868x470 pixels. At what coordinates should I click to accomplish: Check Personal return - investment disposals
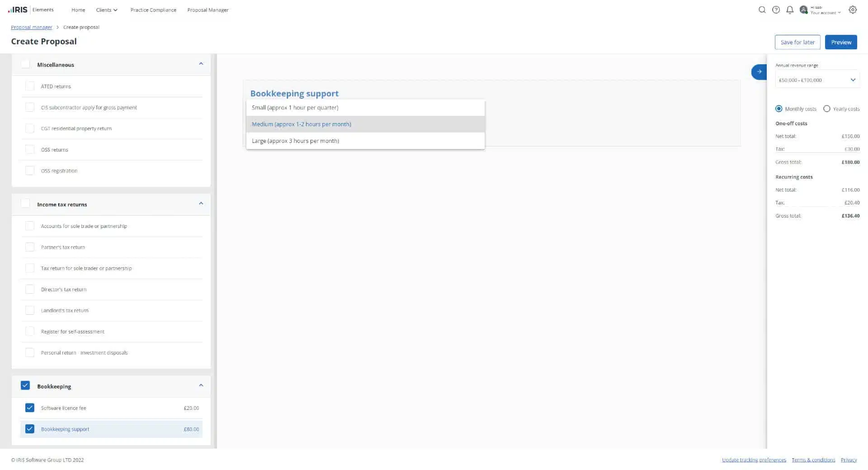30,352
